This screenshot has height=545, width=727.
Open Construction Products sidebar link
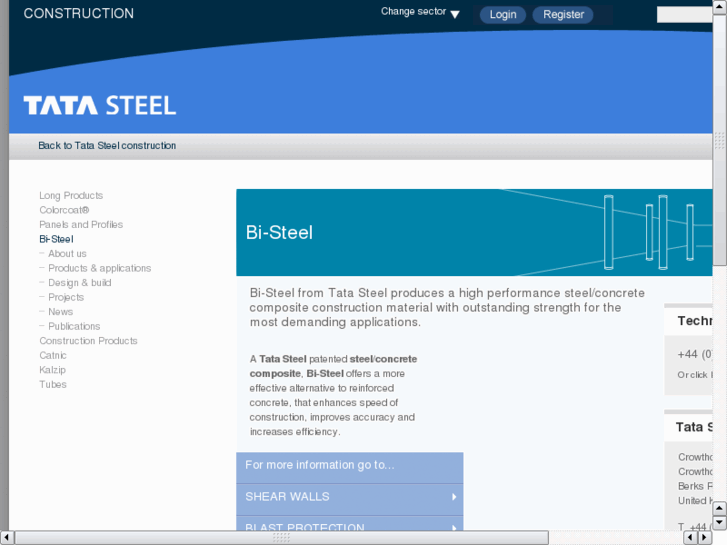[88, 341]
